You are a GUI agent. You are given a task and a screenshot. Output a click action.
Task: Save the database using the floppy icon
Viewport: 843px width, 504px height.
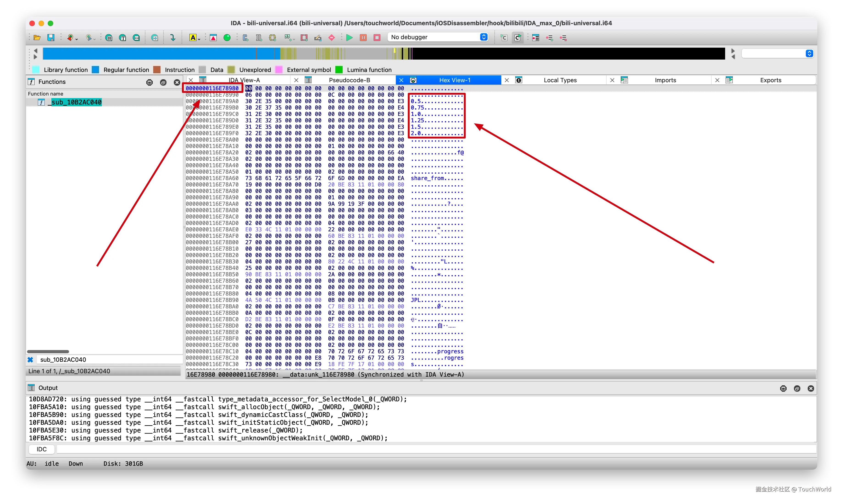(51, 37)
